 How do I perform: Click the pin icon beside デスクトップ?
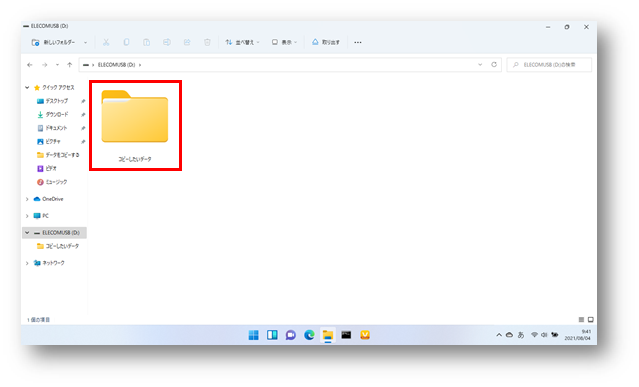coord(83,101)
